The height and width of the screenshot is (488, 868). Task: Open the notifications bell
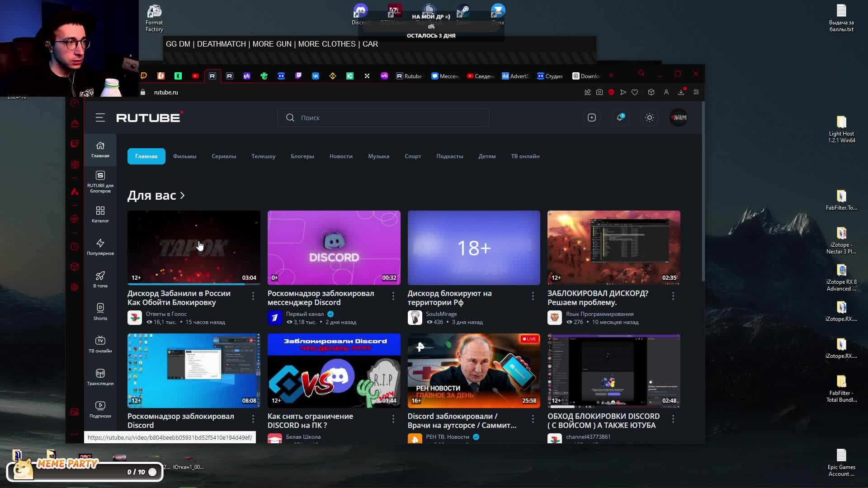point(620,117)
